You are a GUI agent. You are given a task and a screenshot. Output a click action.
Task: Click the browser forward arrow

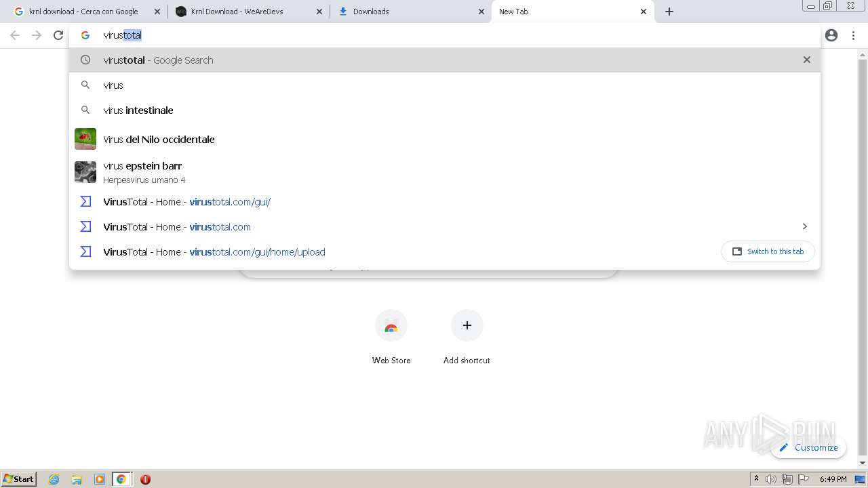(x=37, y=35)
